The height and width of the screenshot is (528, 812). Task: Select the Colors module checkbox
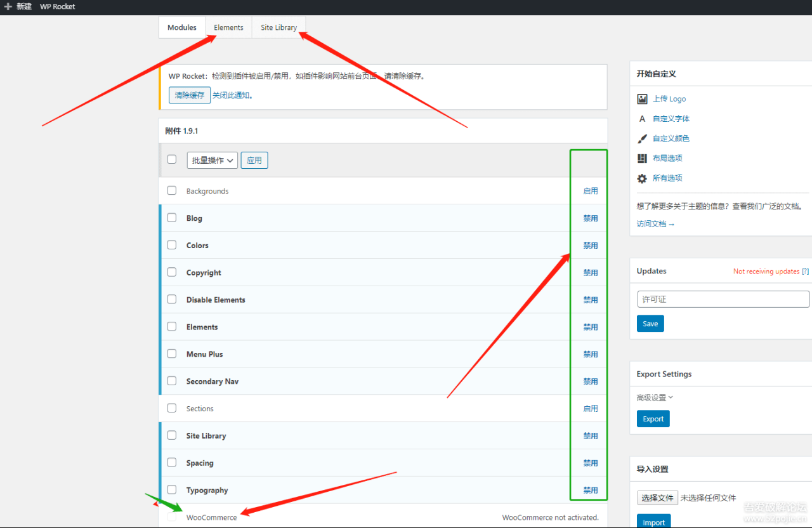tap(172, 245)
